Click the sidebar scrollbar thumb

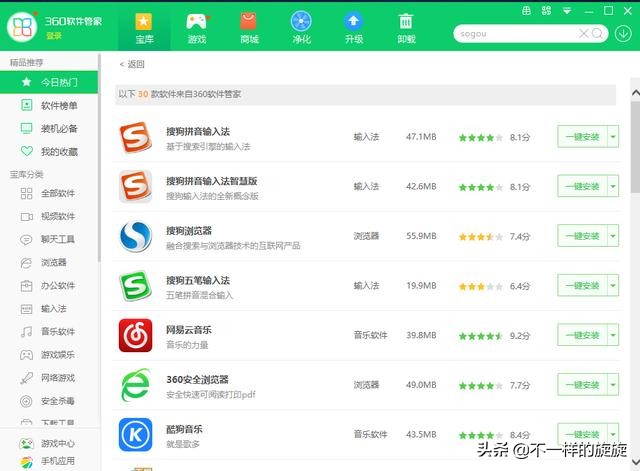click(x=99, y=157)
